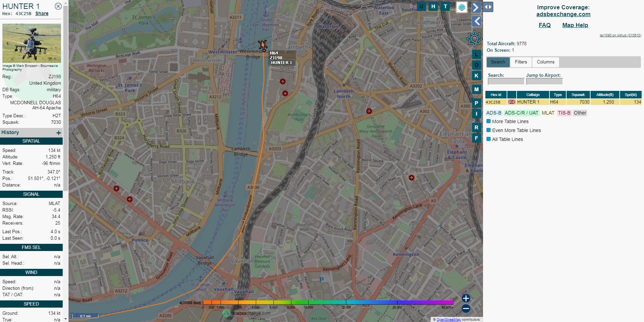Viewport: 644px width, 322px height.
Task: Open the Share link for HUNTER 1
Action: [x=42, y=13]
